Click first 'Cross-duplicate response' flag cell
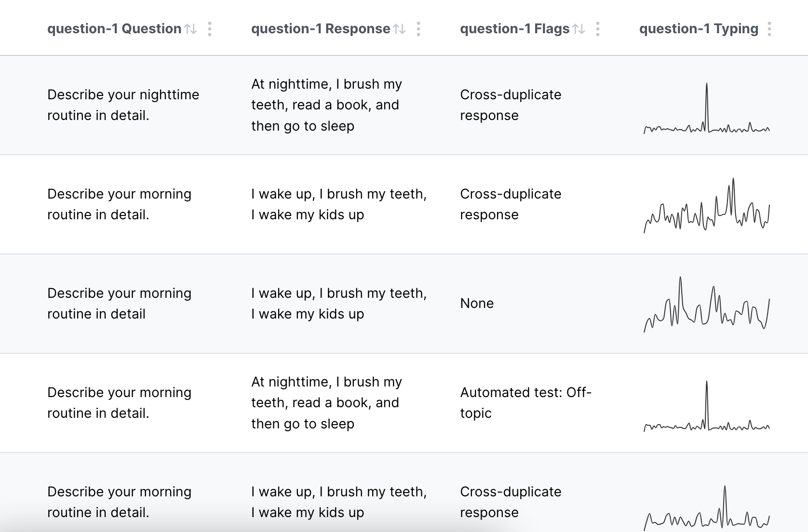Viewport: 808px width, 532px height. tap(511, 105)
